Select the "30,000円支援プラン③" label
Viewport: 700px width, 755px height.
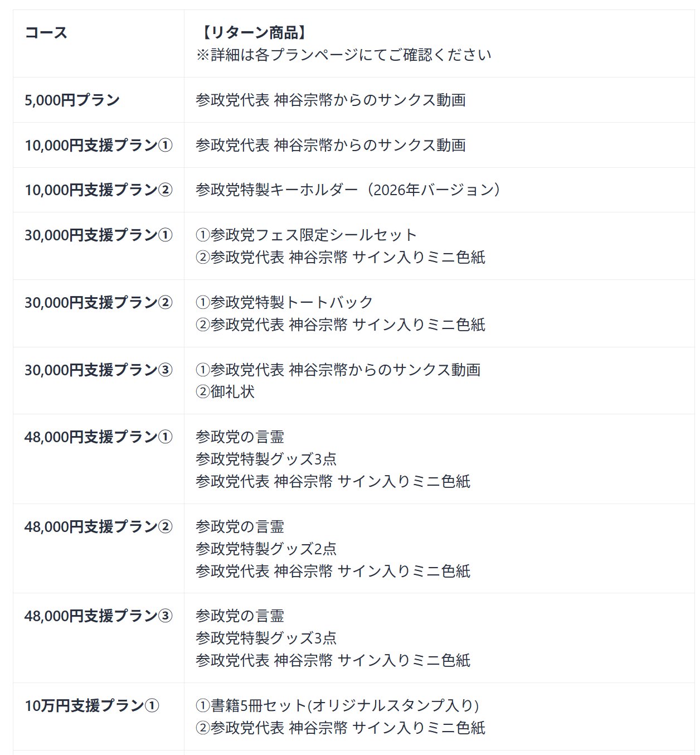99,370
